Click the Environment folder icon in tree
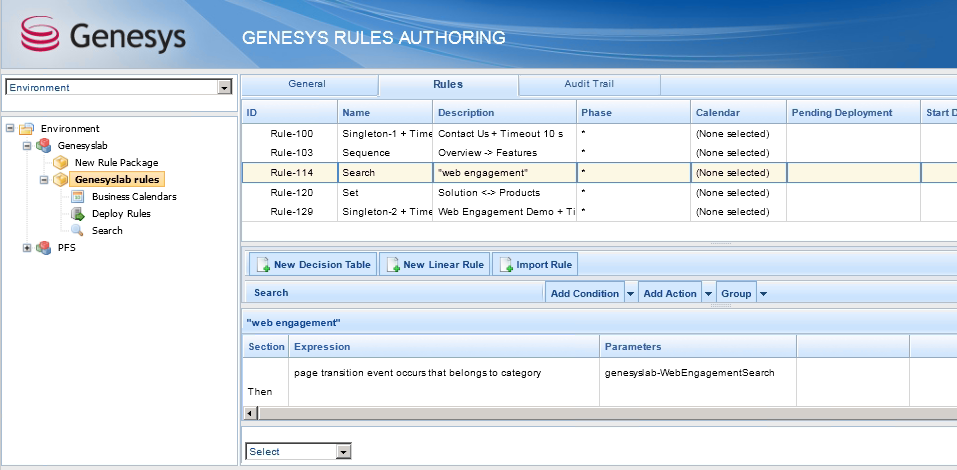957x470 pixels. tap(26, 129)
